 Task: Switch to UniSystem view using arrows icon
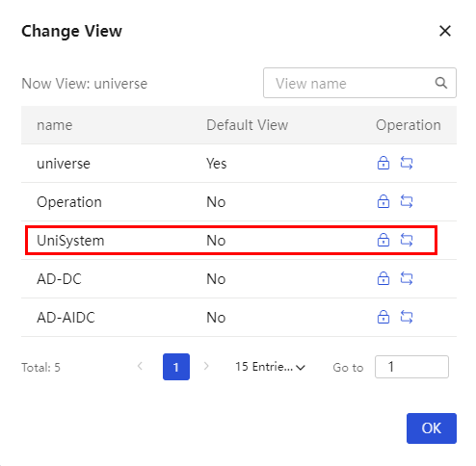click(x=407, y=240)
